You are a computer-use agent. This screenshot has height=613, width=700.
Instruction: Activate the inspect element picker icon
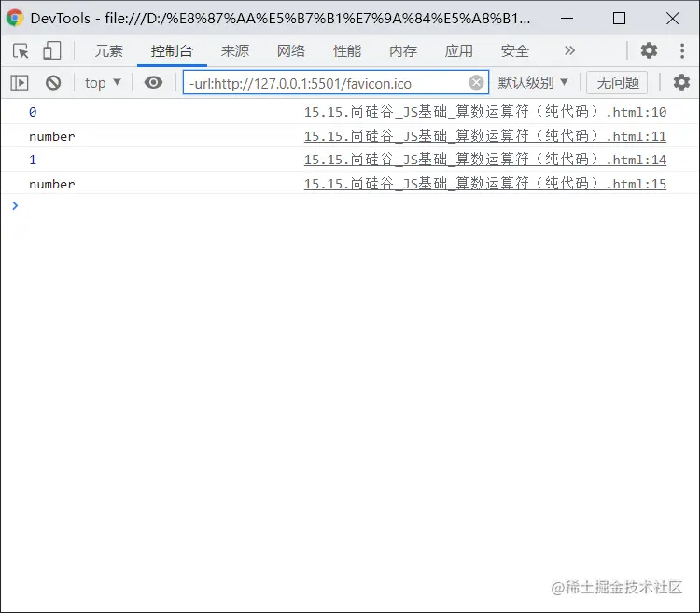[21, 51]
